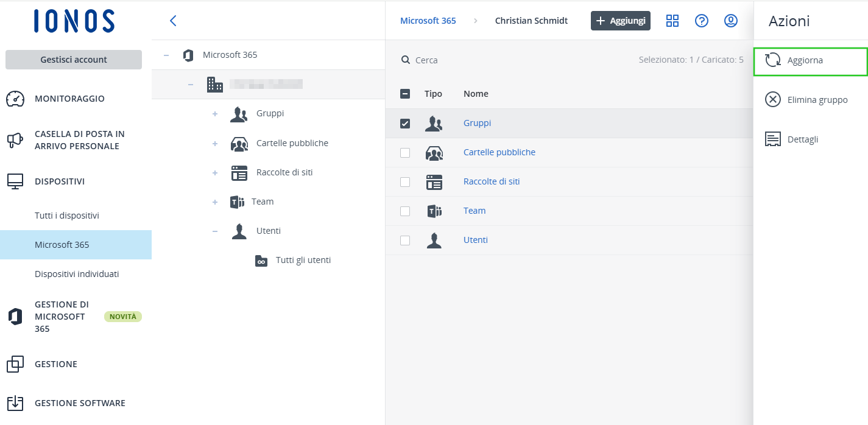This screenshot has width=868, height=425.
Task: Click the Gestisci account button
Action: [x=74, y=60]
